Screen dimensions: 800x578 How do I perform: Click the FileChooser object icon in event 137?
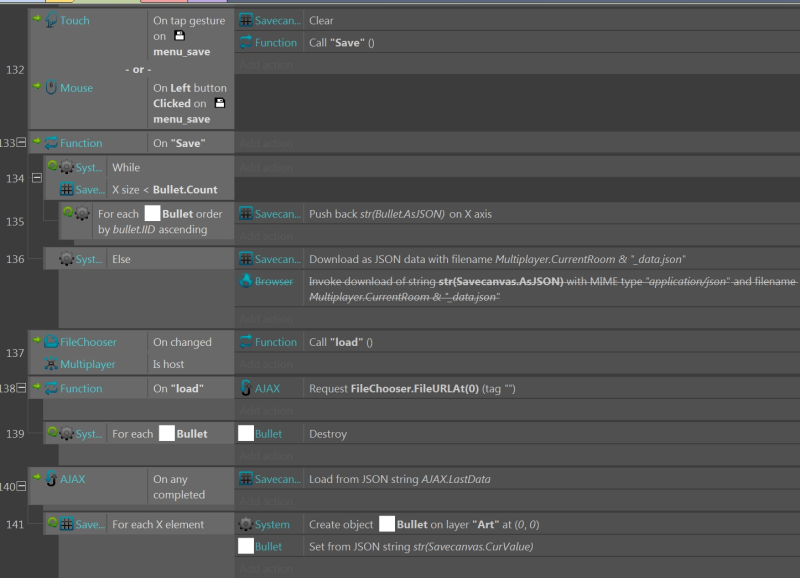pyautogui.click(x=51, y=342)
